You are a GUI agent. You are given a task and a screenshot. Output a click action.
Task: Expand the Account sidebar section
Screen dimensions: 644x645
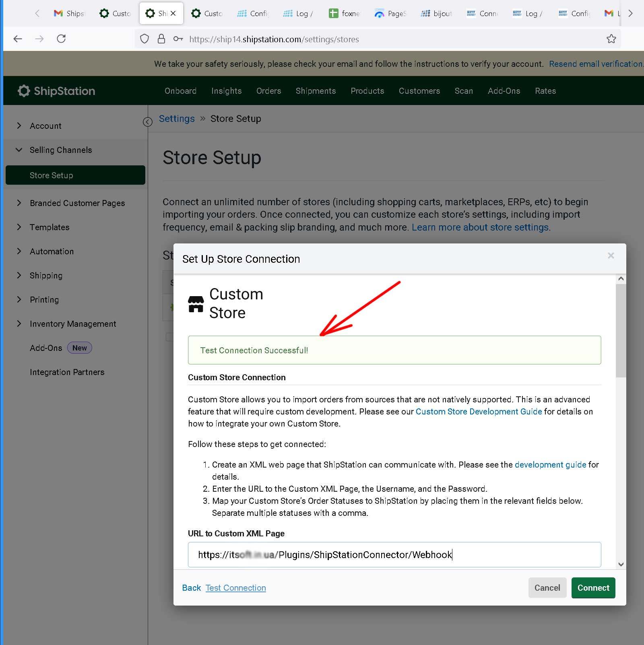[x=19, y=126]
